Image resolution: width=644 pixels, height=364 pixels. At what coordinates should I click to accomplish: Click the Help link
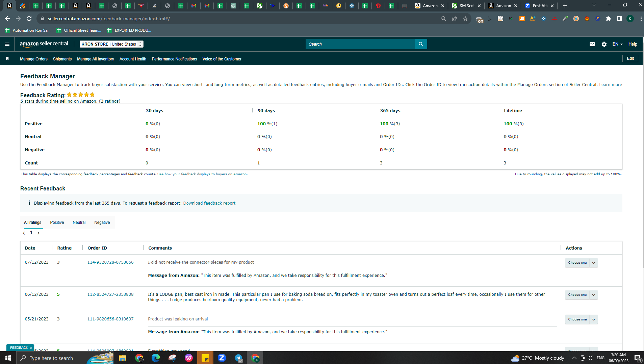point(633,44)
